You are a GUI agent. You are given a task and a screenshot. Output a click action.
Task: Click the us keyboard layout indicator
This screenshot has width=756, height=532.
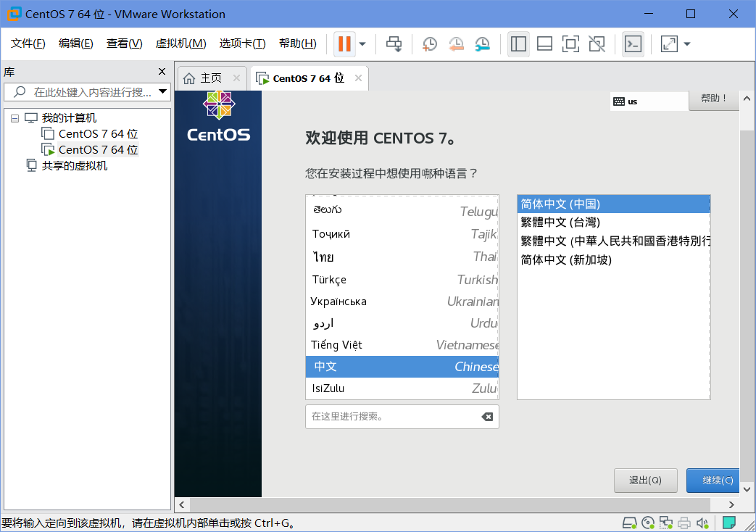pyautogui.click(x=649, y=101)
